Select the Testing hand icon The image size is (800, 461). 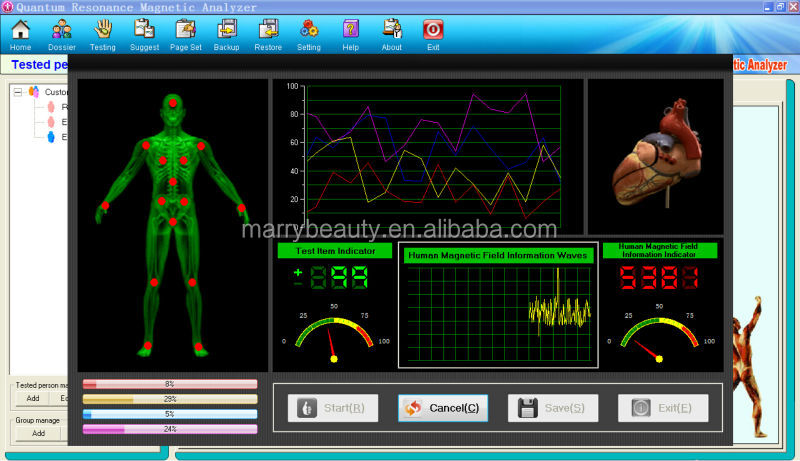(103, 33)
